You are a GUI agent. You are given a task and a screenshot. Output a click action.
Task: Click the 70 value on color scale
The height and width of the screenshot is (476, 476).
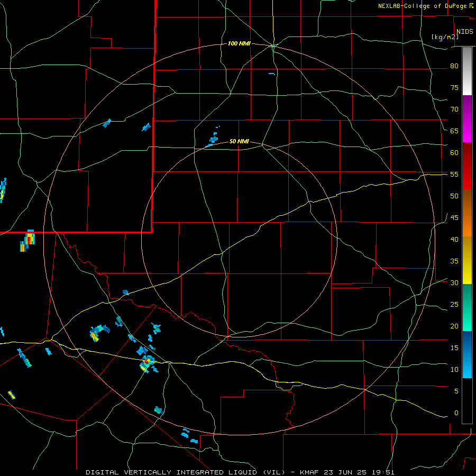coord(454,109)
